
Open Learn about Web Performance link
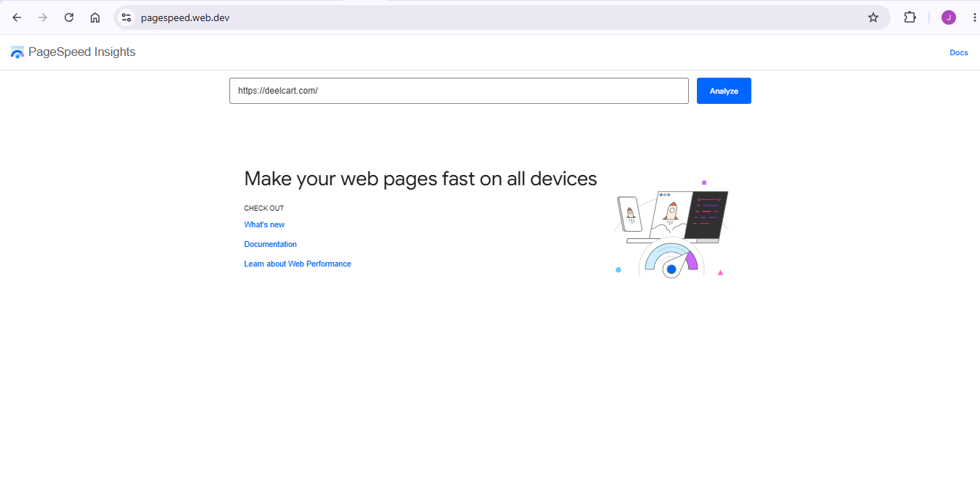tap(298, 264)
